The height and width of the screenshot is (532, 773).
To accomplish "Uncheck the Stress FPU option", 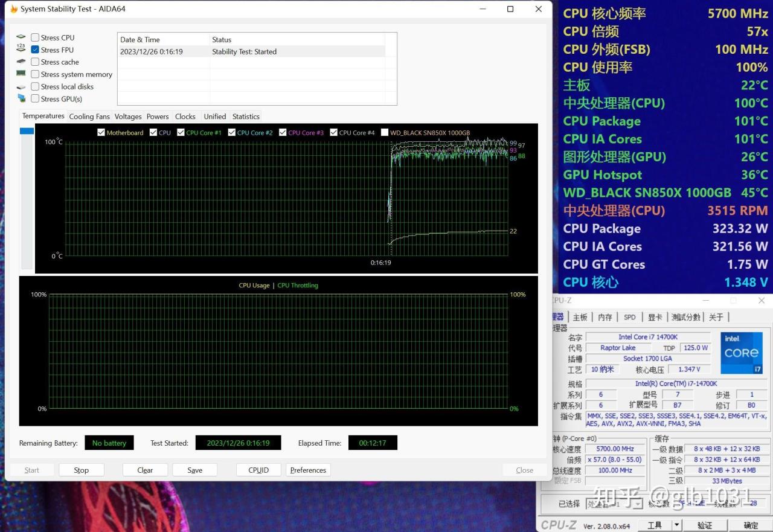I will [x=35, y=50].
